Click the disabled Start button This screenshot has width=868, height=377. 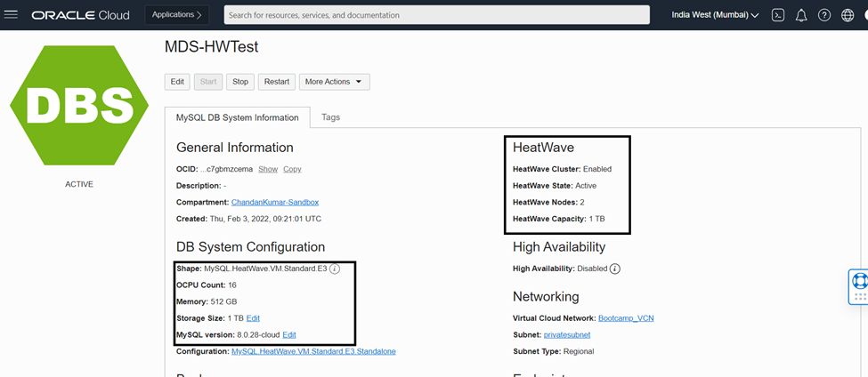[208, 82]
